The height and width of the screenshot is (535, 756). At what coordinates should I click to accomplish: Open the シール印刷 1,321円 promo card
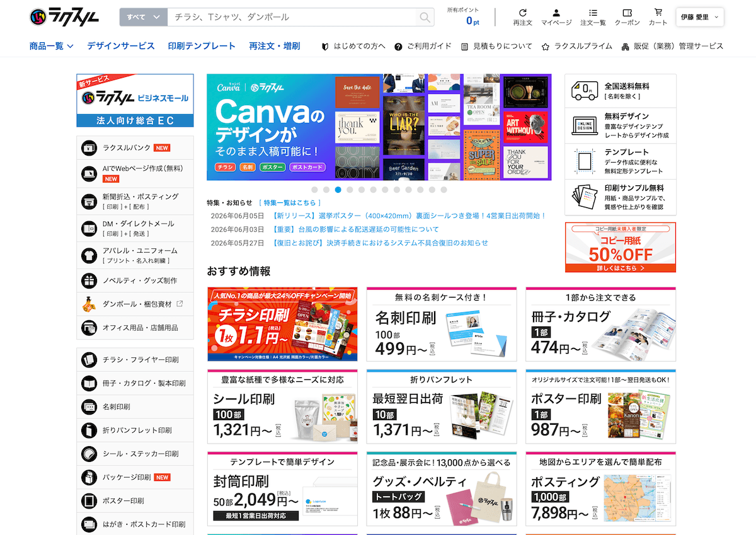282,406
